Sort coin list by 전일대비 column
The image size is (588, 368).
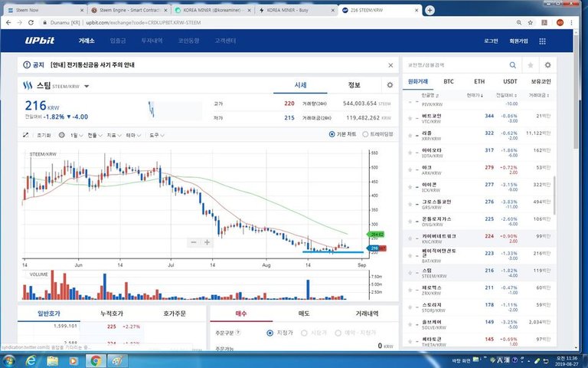[x=506, y=95]
